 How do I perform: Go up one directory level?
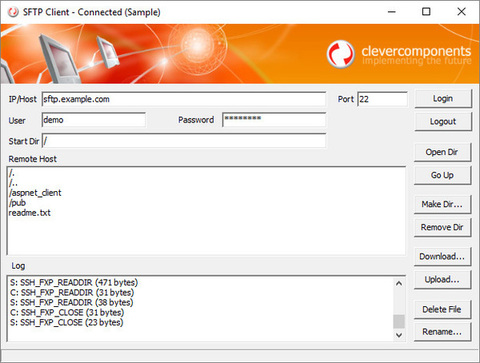point(442,175)
